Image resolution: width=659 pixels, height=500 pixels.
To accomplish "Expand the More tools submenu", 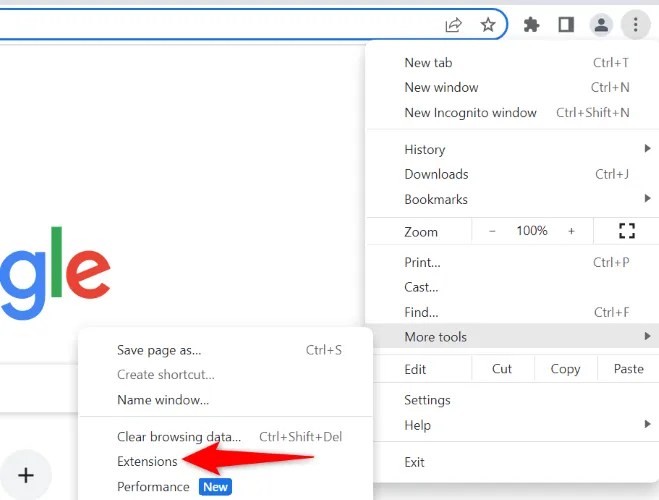I will pyautogui.click(x=514, y=337).
